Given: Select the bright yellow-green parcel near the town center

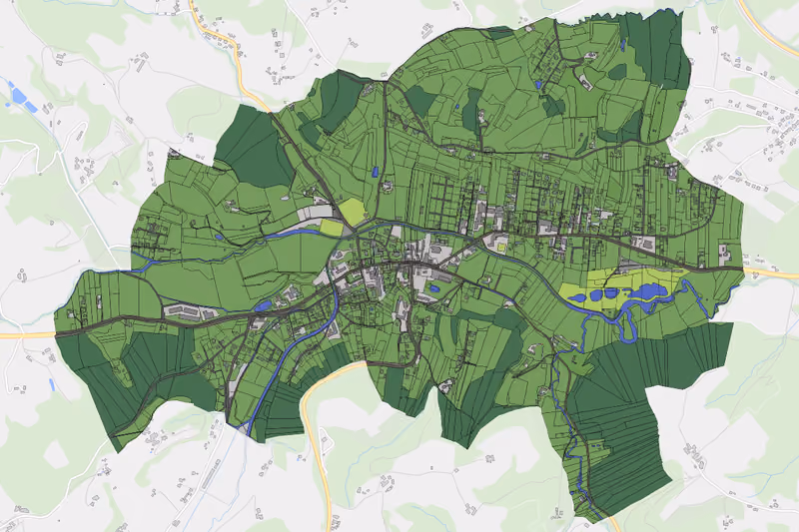Looking at the screenshot, I should click(353, 211).
